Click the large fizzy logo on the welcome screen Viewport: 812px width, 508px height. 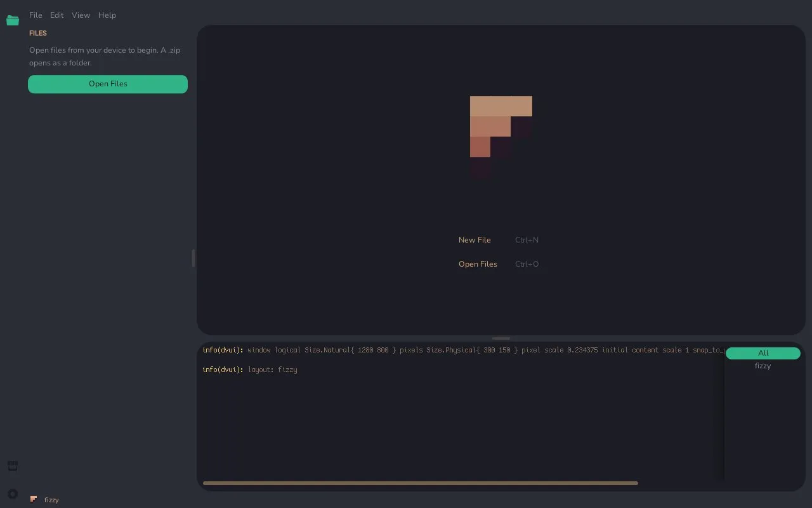501,137
